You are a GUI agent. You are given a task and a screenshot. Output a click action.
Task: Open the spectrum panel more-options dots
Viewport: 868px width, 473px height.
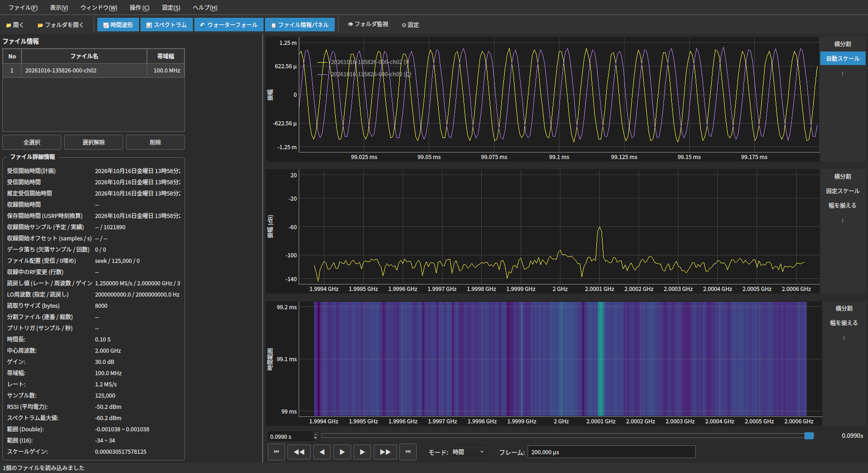point(843,220)
